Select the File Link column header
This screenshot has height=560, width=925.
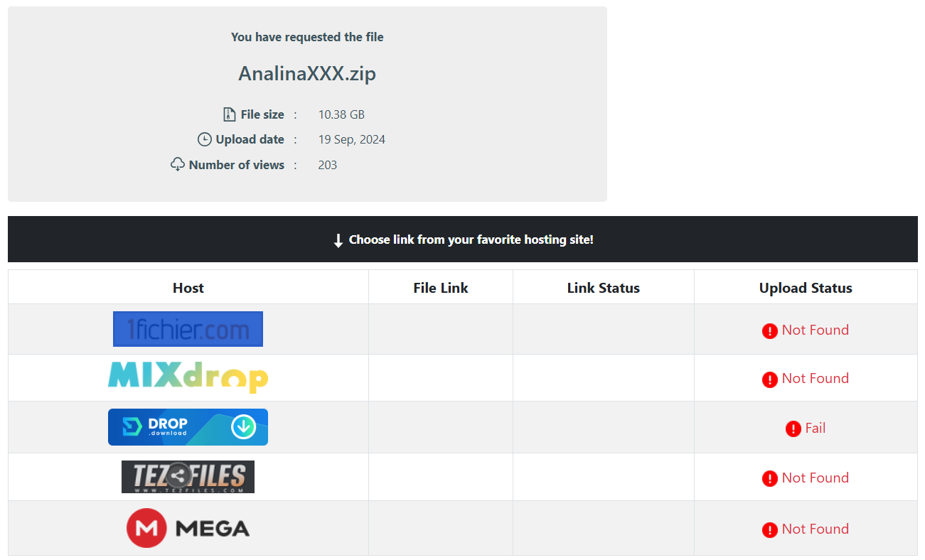(x=440, y=288)
